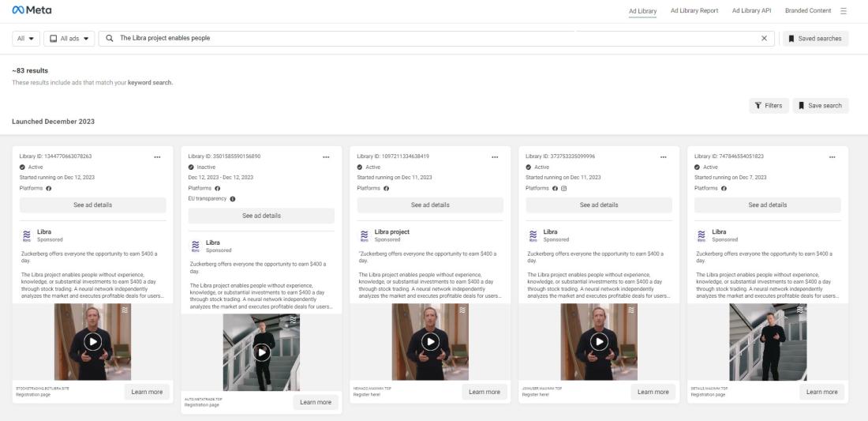Screen dimensions: 868x421
Task: Play the video in ad 1097211334638419
Action: [430, 341]
